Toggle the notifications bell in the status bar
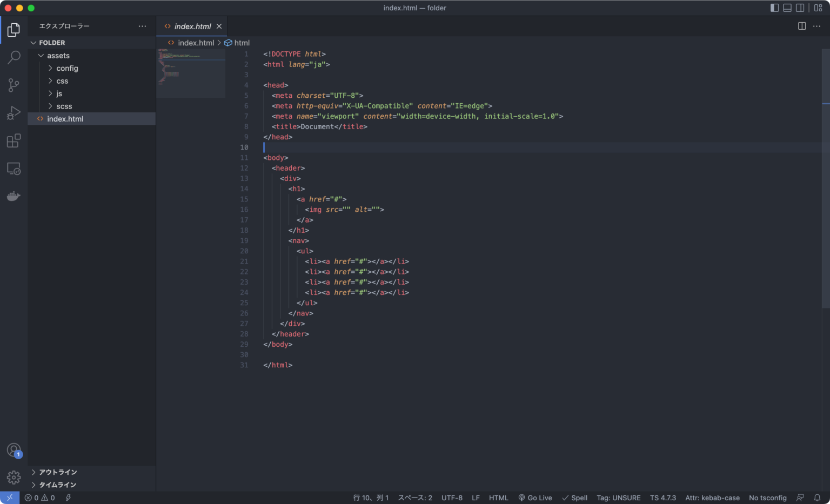This screenshot has height=504, width=830. click(x=816, y=498)
